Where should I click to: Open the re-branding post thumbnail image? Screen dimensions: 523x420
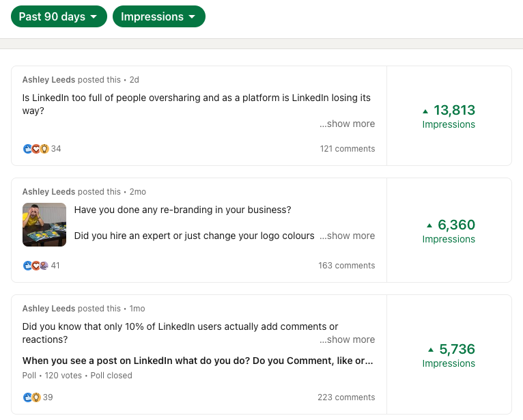[x=44, y=225]
